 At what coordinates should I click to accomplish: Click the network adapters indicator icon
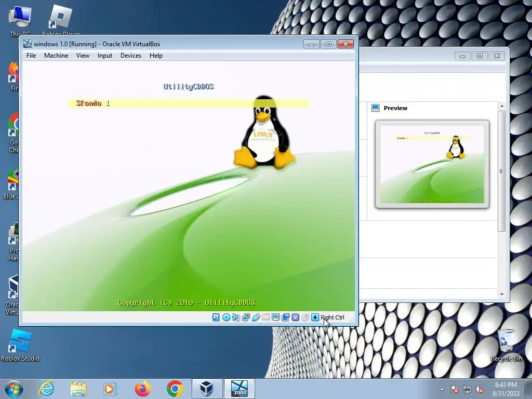(x=246, y=317)
